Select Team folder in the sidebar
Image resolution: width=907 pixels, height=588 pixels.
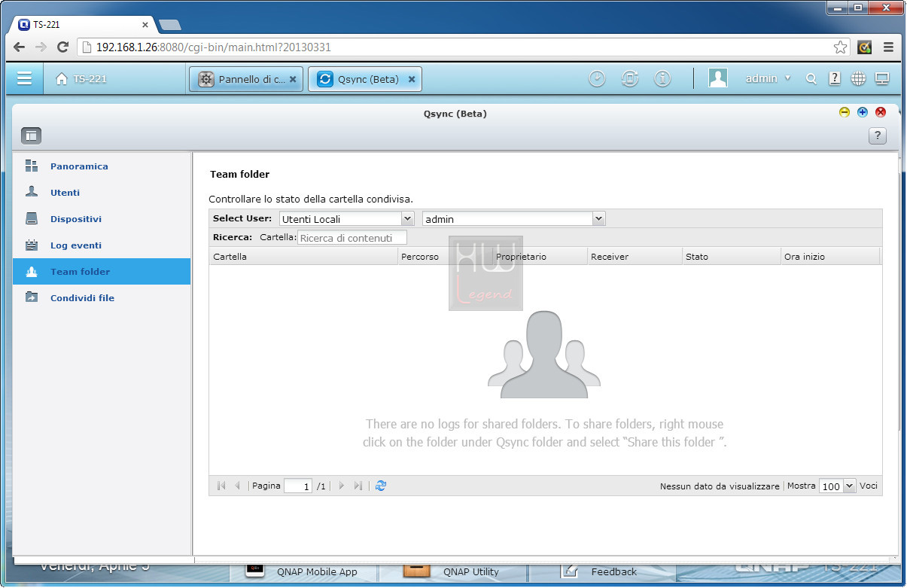click(x=102, y=272)
